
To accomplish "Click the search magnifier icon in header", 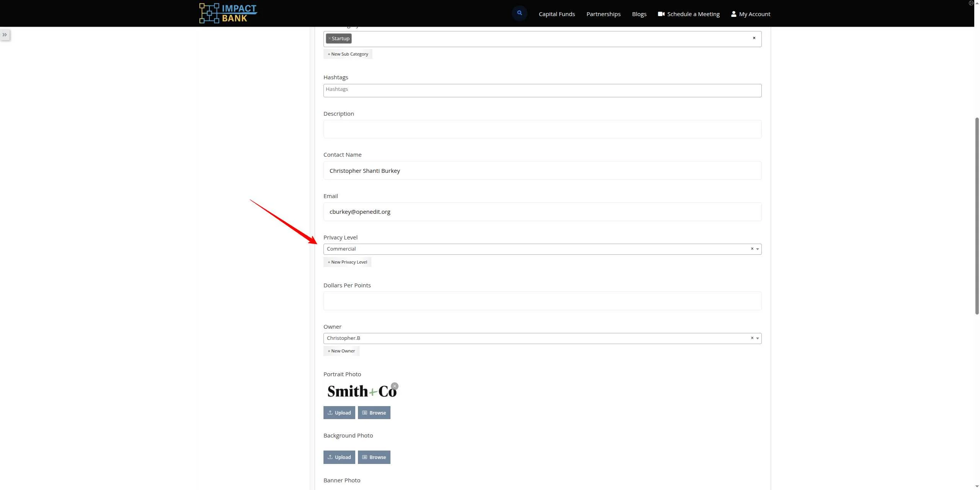I will click(519, 13).
